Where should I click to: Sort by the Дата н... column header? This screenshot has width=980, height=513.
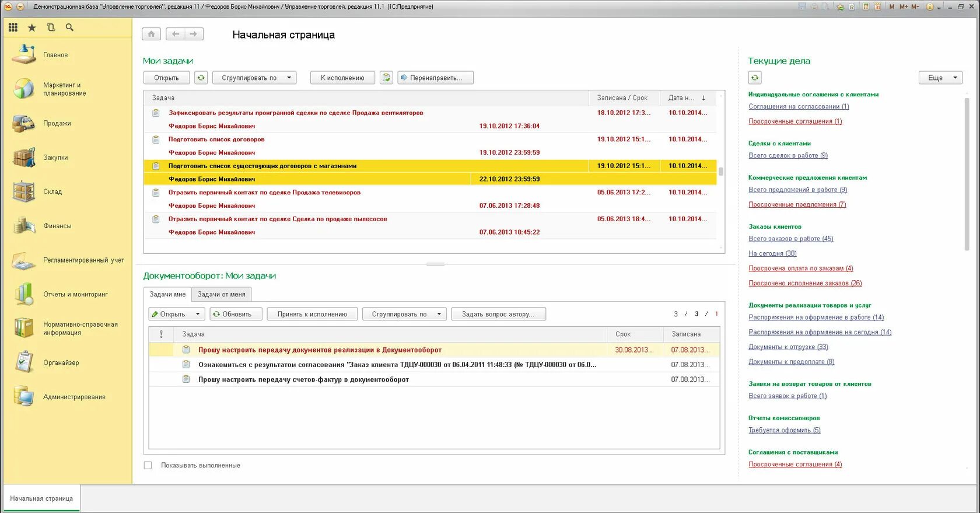tap(687, 98)
